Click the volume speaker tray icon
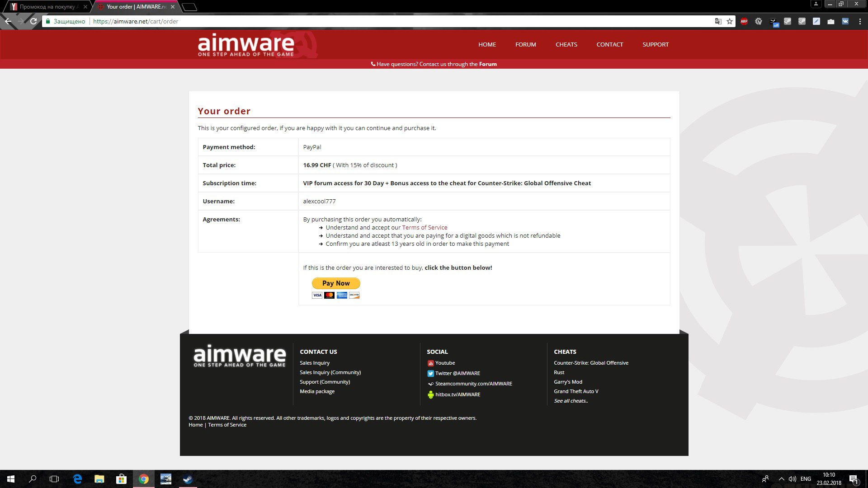 (793, 479)
